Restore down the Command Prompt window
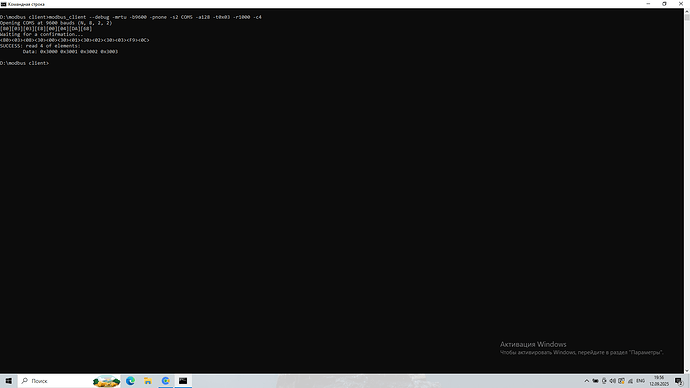 click(x=664, y=4)
